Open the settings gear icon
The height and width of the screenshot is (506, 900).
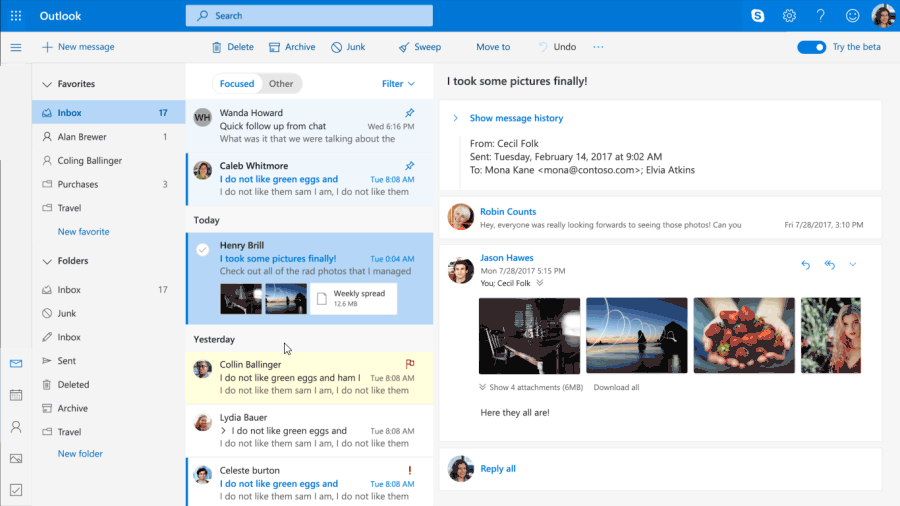click(x=789, y=16)
